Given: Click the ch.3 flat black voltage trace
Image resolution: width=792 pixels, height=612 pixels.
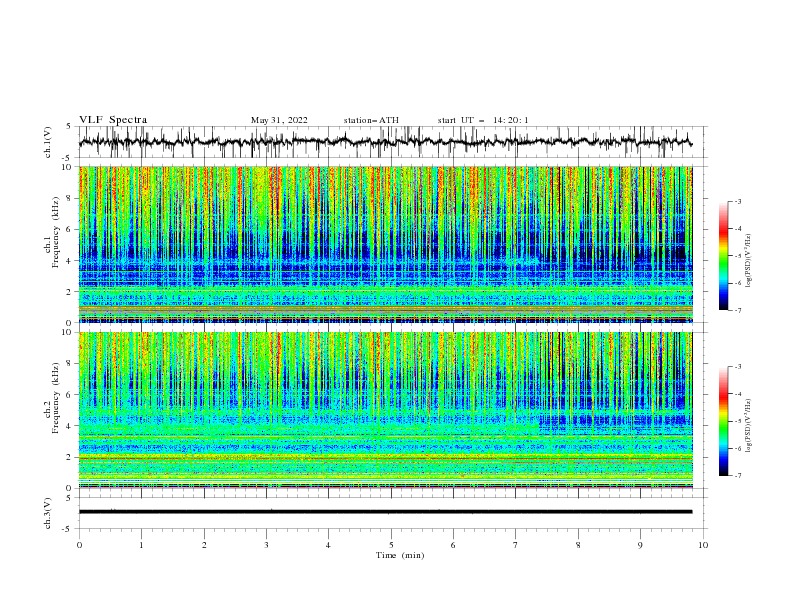Looking at the screenshot, I should tap(385, 512).
